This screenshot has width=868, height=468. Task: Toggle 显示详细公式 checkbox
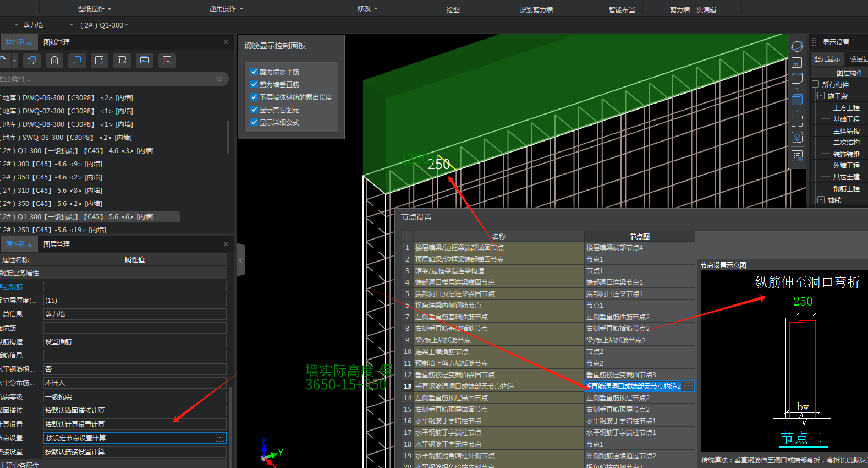click(x=254, y=122)
